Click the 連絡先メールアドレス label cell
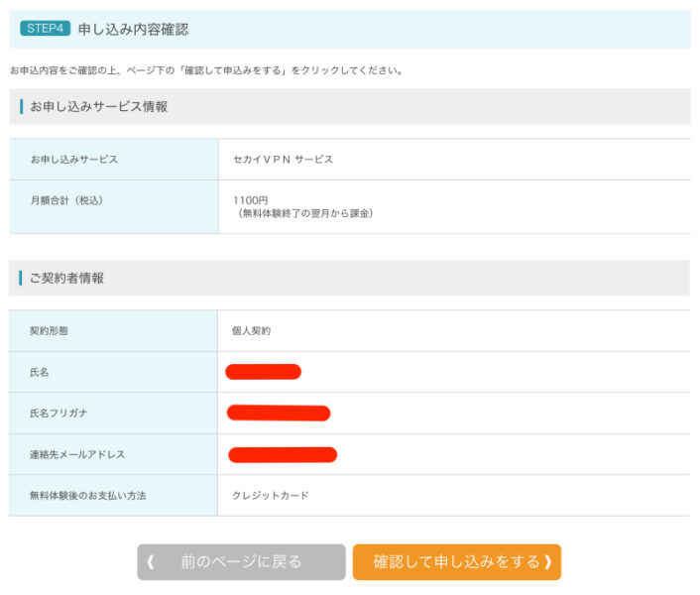The image size is (700, 595). (x=77, y=454)
